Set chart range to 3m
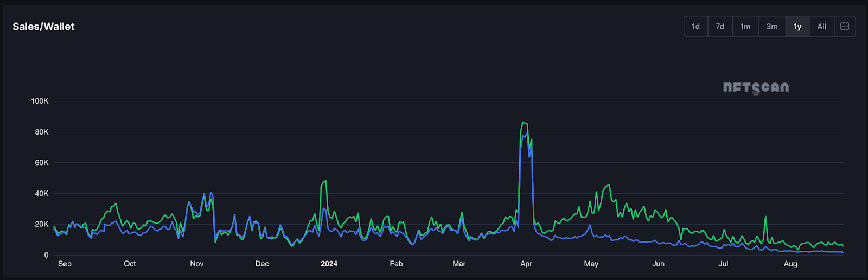 (771, 26)
